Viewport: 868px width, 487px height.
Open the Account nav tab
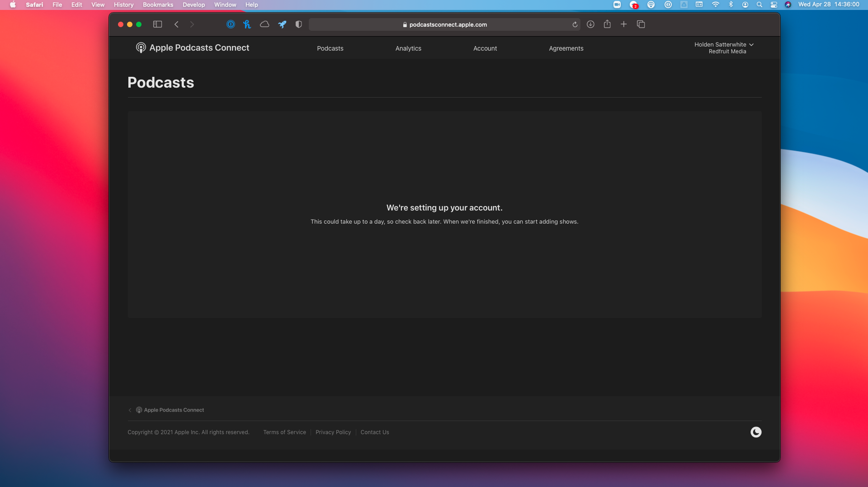[x=485, y=48]
